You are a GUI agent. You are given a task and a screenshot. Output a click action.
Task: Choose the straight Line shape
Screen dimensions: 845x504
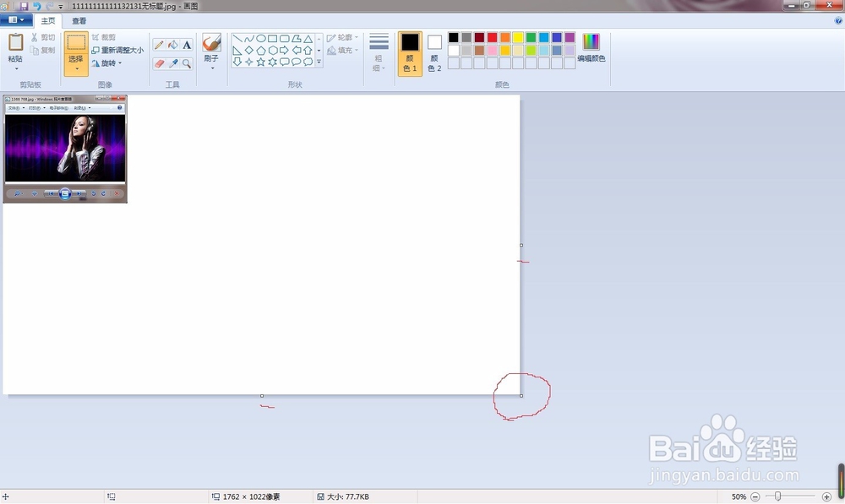pyautogui.click(x=237, y=39)
